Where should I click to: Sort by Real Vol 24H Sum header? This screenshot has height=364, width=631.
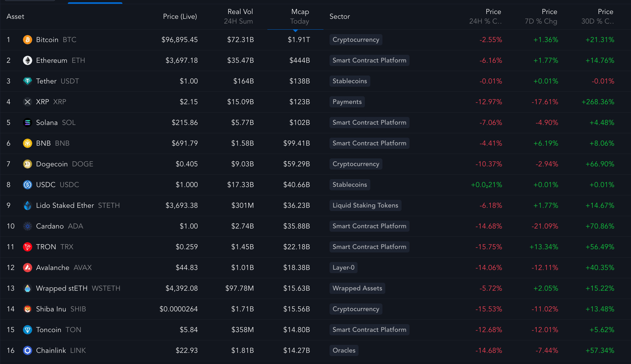click(238, 17)
